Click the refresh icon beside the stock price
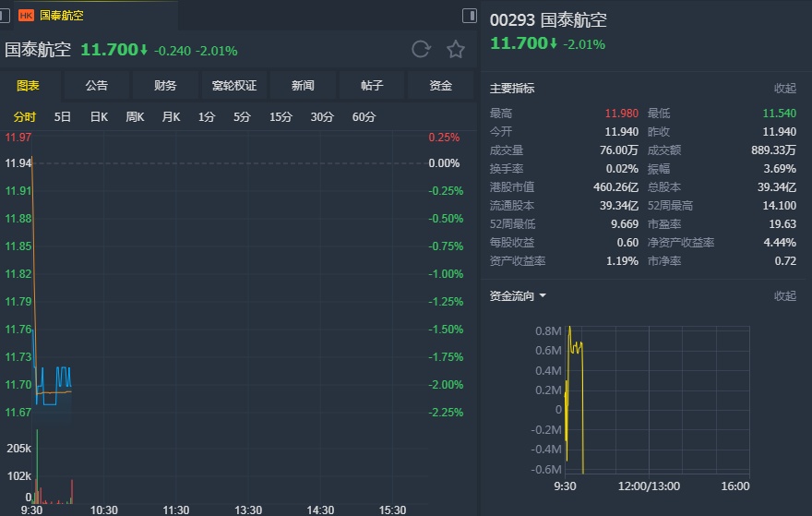Screen dimensions: 812x516 [421, 49]
